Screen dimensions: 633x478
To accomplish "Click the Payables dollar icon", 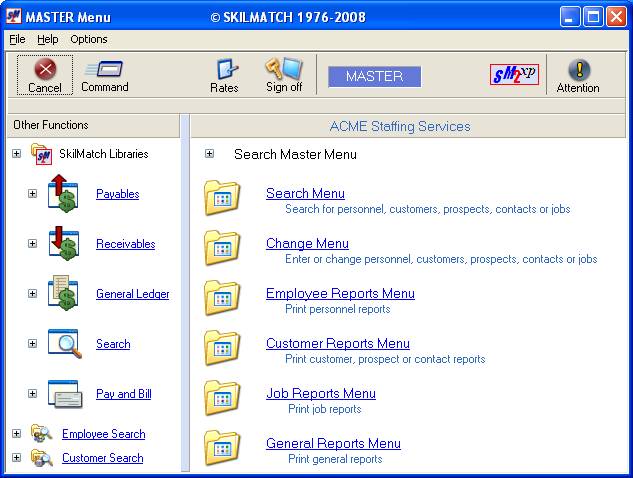I will tap(63, 193).
